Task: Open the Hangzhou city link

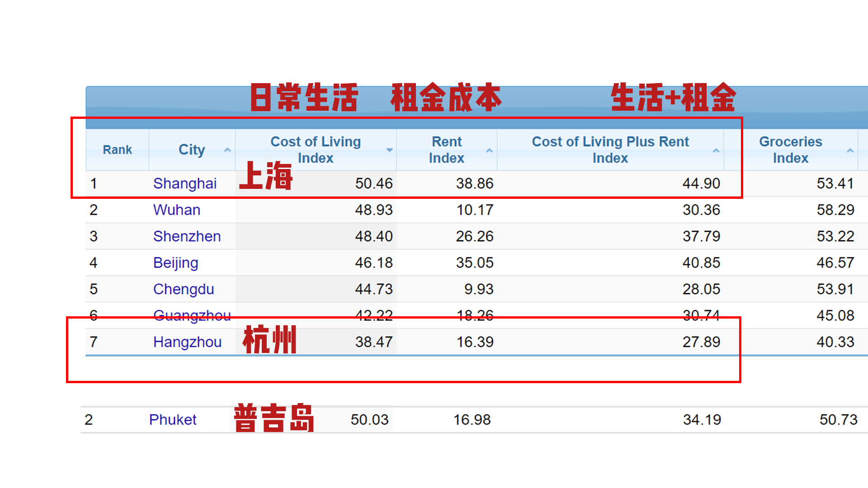Action: 187,342
